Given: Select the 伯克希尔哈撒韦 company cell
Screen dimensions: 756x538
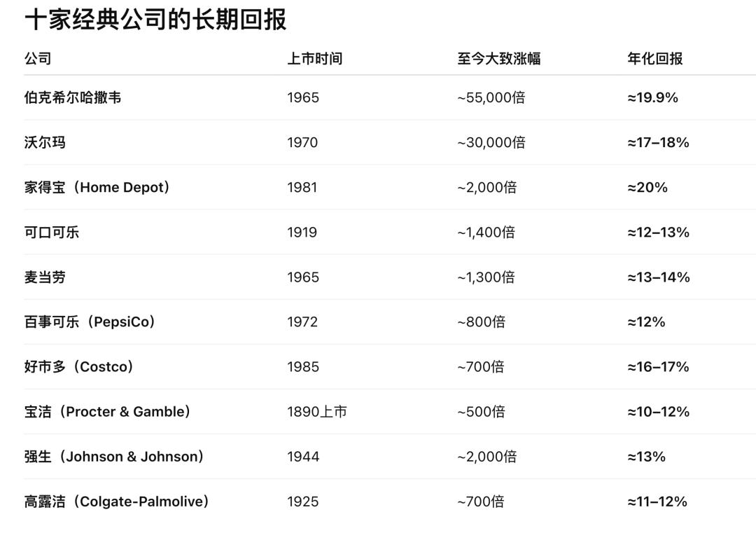Looking at the screenshot, I should click(73, 97).
